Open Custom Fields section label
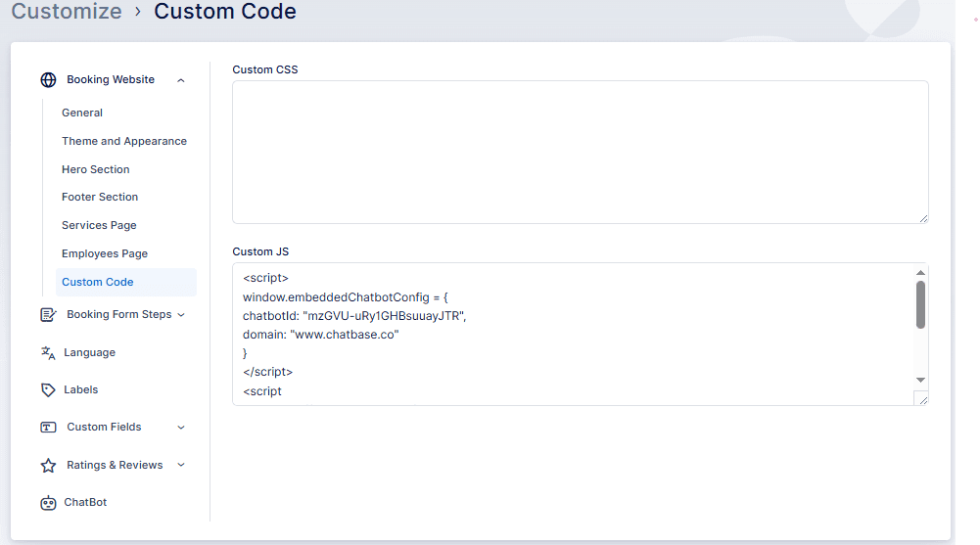The image size is (980, 545). pos(104,427)
